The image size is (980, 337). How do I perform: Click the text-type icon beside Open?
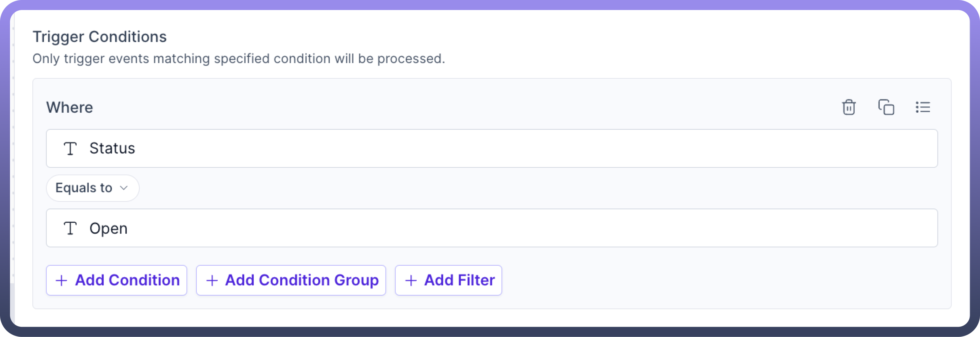coord(70,229)
